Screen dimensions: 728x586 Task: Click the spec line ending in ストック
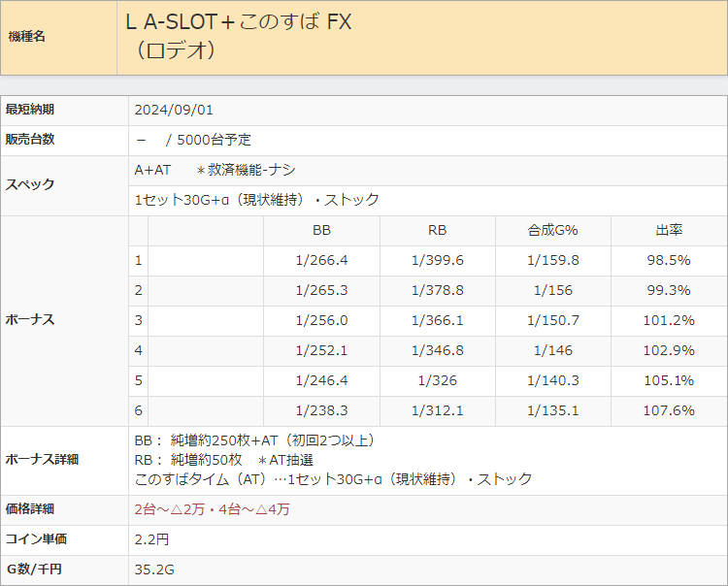[257, 200]
